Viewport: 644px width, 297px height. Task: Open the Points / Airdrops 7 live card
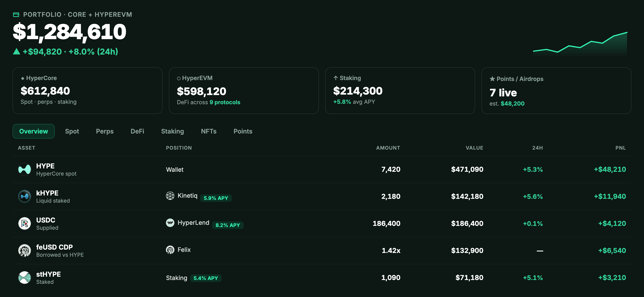(556, 91)
